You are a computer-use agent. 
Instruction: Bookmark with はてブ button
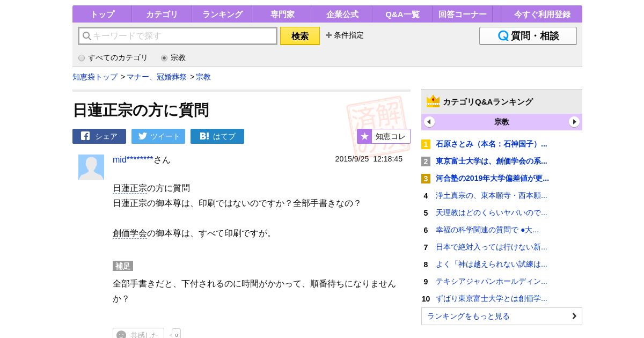(x=217, y=136)
